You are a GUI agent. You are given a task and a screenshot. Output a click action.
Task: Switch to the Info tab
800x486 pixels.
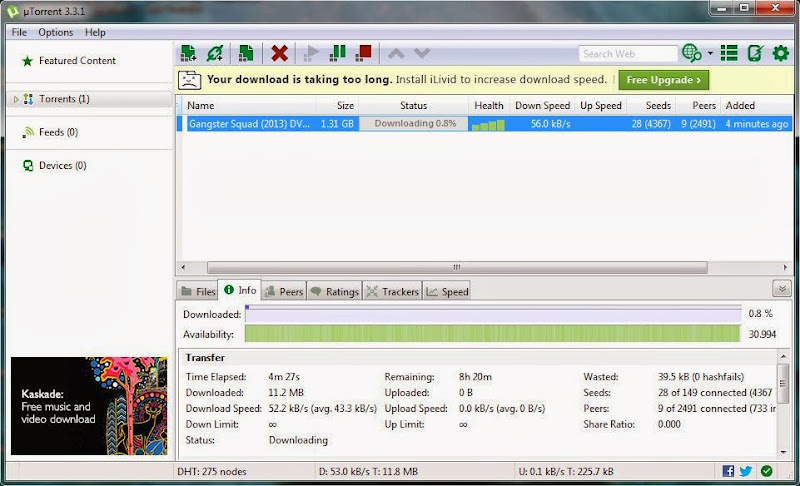[x=240, y=290]
